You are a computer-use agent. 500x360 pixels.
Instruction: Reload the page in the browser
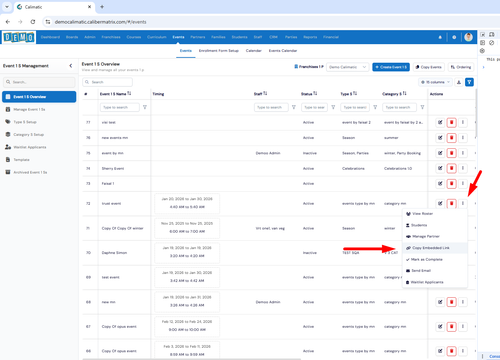(33, 22)
